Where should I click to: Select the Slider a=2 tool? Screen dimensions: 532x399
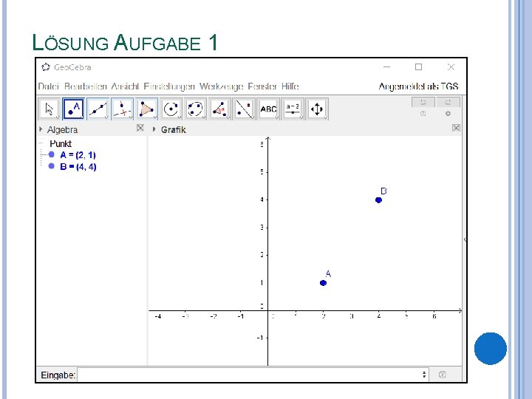(x=293, y=109)
